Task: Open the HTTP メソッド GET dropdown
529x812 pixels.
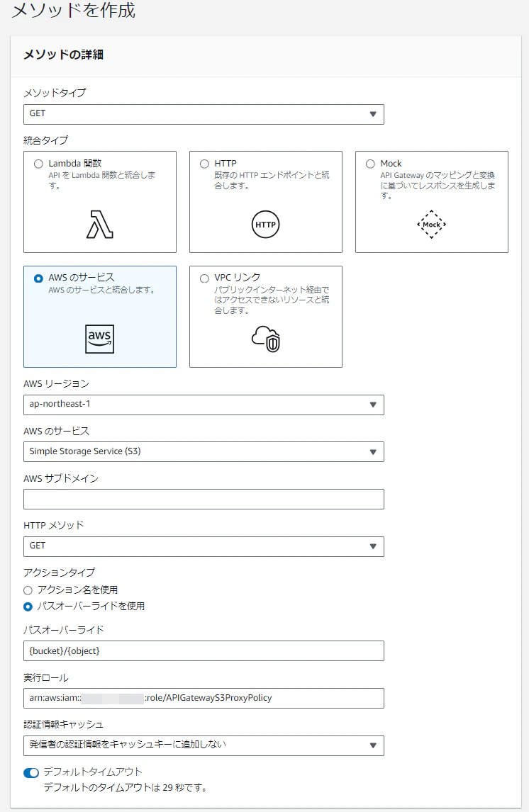Action: point(204,546)
